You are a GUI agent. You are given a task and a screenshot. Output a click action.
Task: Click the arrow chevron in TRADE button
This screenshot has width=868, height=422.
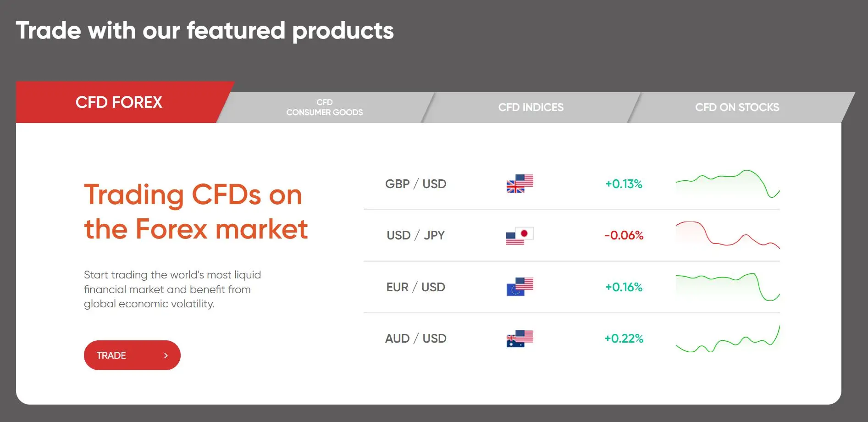(x=166, y=355)
